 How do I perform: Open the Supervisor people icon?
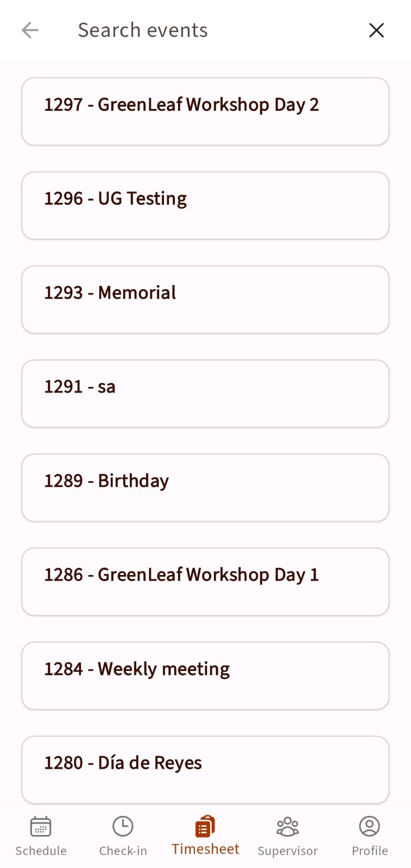288,827
